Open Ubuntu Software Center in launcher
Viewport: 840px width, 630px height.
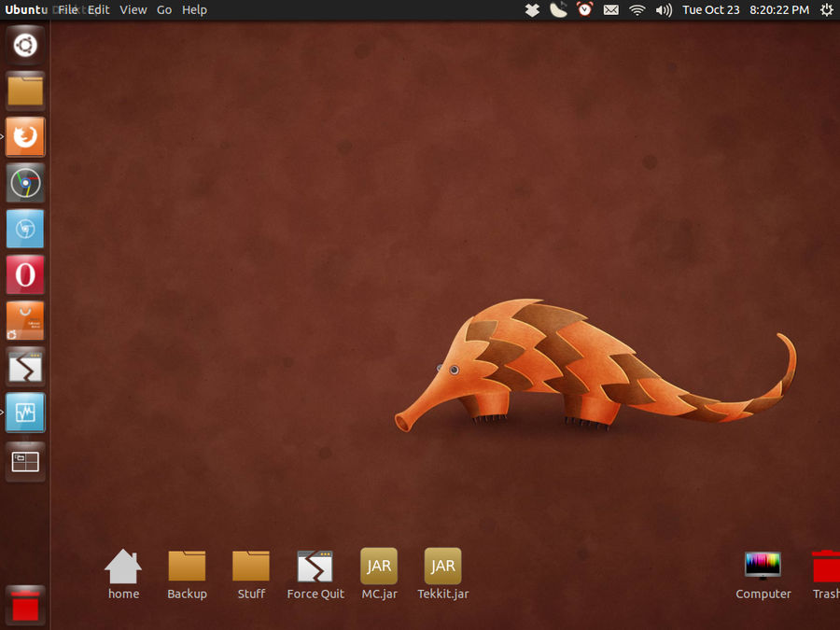pos(25,321)
